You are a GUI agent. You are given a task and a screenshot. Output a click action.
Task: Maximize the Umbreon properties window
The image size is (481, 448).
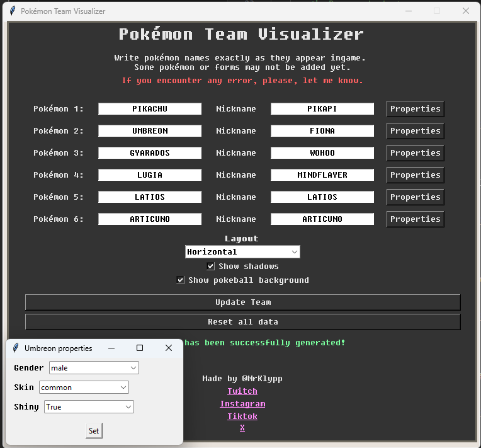coord(140,348)
